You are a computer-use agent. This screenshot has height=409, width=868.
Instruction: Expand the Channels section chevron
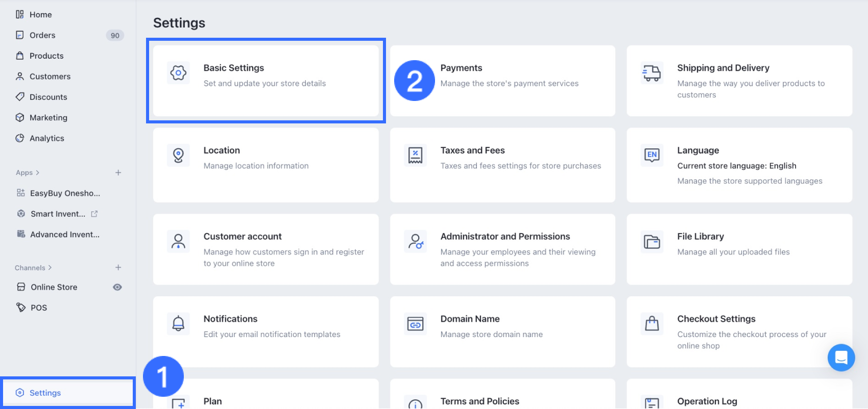pyautogui.click(x=50, y=268)
